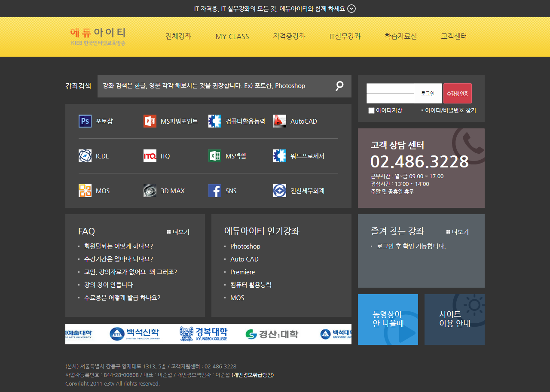Open the 3D MAX course icon

pyautogui.click(x=150, y=191)
